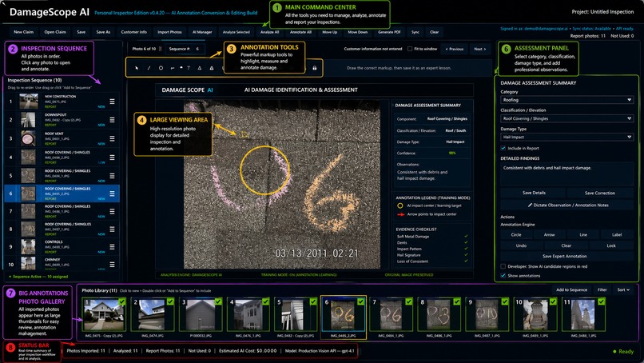Click the hamburger handle on sequence row 8
This screenshot has height=363, width=644.
112,229
